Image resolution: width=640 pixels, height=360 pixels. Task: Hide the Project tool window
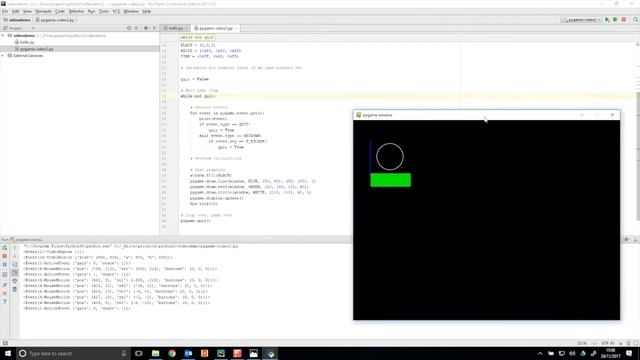click(154, 28)
